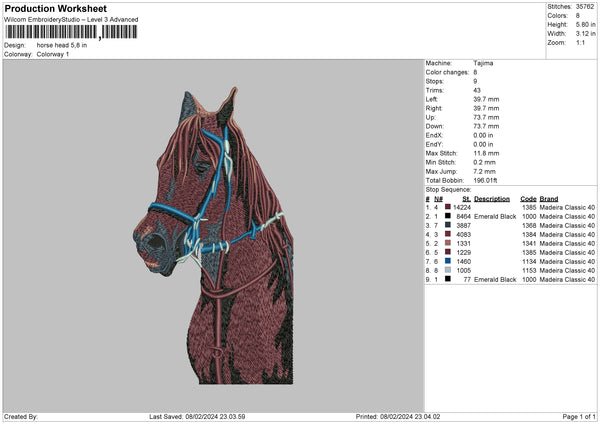600x424 pixels.
Task: Click the blue thread swatch in stop 7
Action: click(448, 261)
